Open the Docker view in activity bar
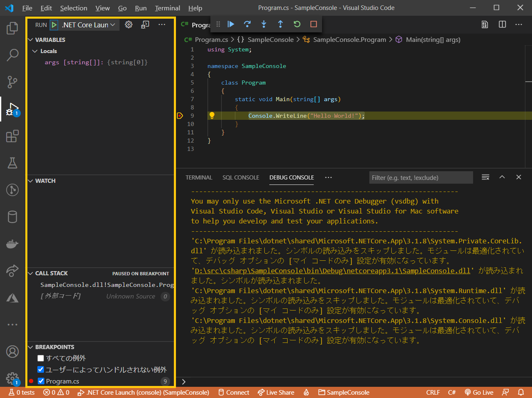532x398 pixels. pos(12,244)
